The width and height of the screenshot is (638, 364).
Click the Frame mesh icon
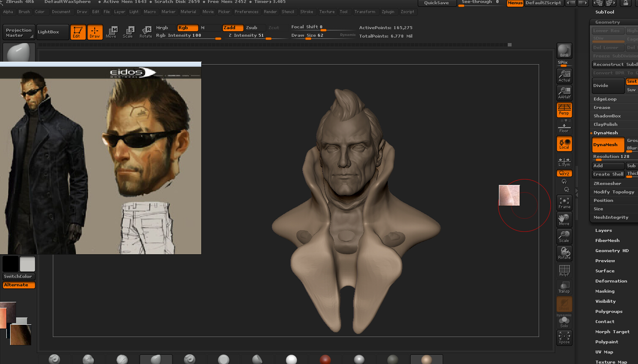[x=564, y=203]
